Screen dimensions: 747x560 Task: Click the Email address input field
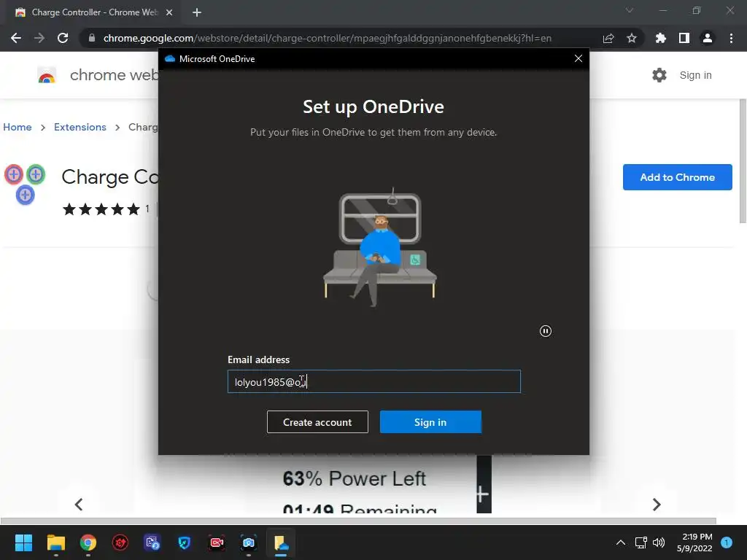[x=374, y=381]
